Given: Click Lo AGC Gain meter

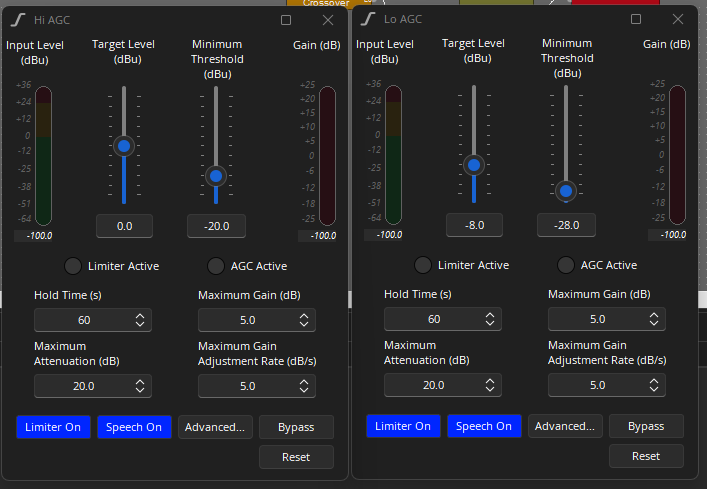Looking at the screenshot, I should (677, 155).
